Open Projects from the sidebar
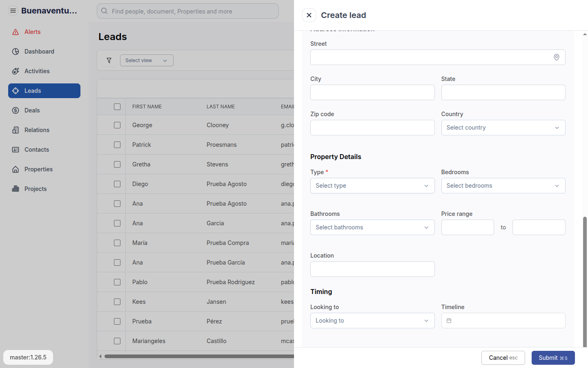588x368 pixels. 44,189
